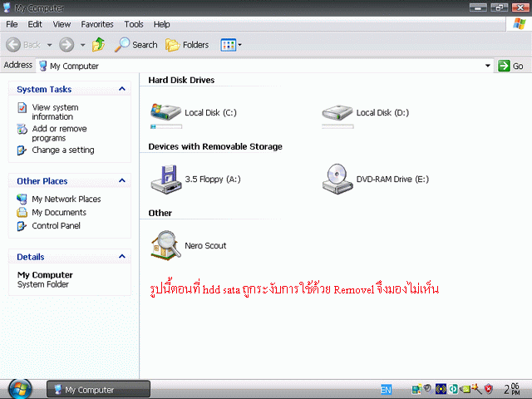The image size is (532, 399).
Task: Open the Views toolbar button
Action: (228, 45)
